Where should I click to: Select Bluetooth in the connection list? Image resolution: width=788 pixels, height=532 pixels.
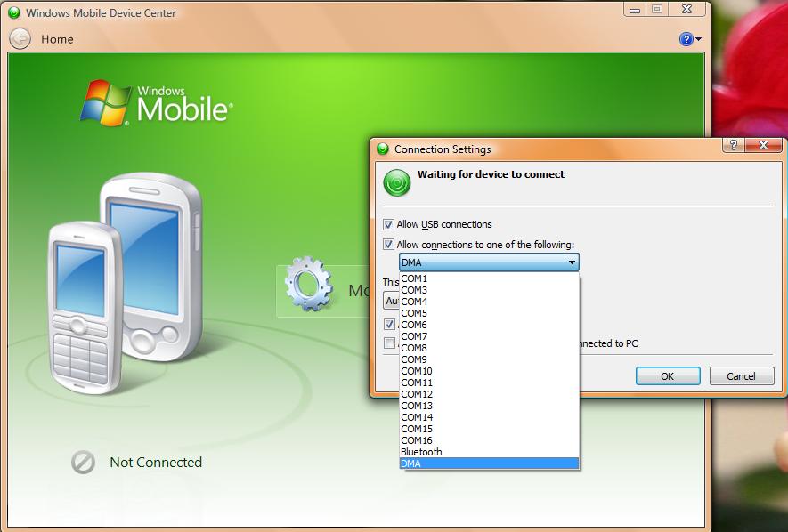click(490, 452)
